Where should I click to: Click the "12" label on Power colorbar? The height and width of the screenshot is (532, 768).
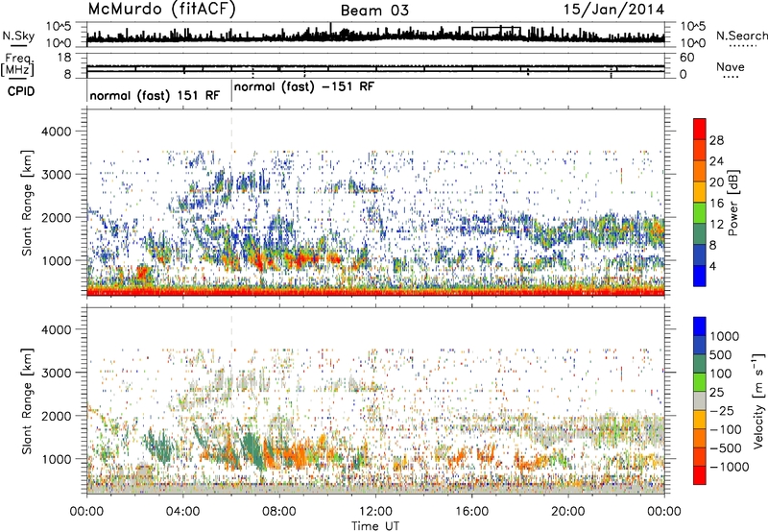716,225
